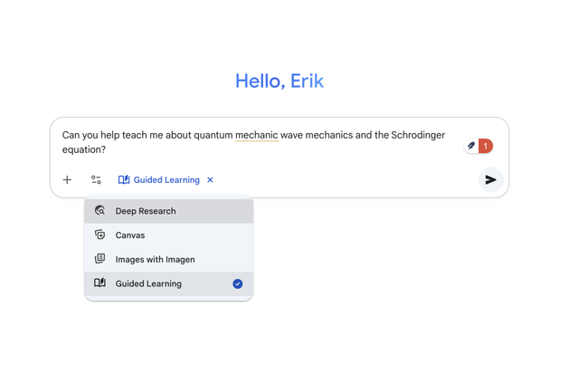The width and height of the screenshot is (588, 365).
Task: Click the Guided Learning chip label
Action: click(166, 180)
